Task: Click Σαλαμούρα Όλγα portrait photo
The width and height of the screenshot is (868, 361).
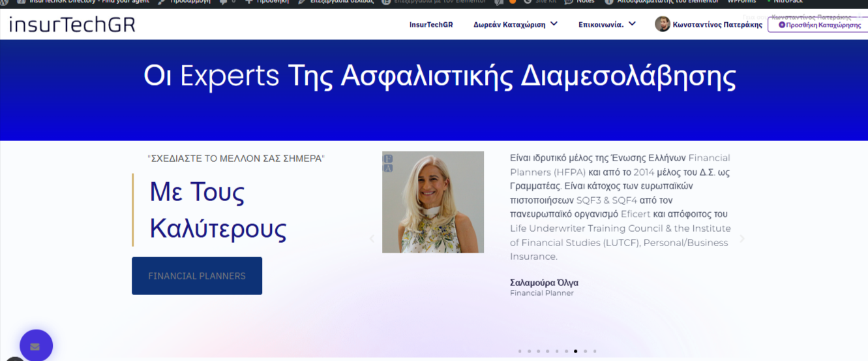Action: 433,202
